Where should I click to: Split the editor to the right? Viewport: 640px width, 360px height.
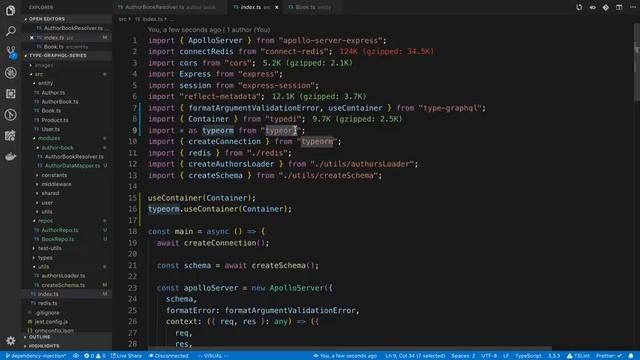[619, 7]
